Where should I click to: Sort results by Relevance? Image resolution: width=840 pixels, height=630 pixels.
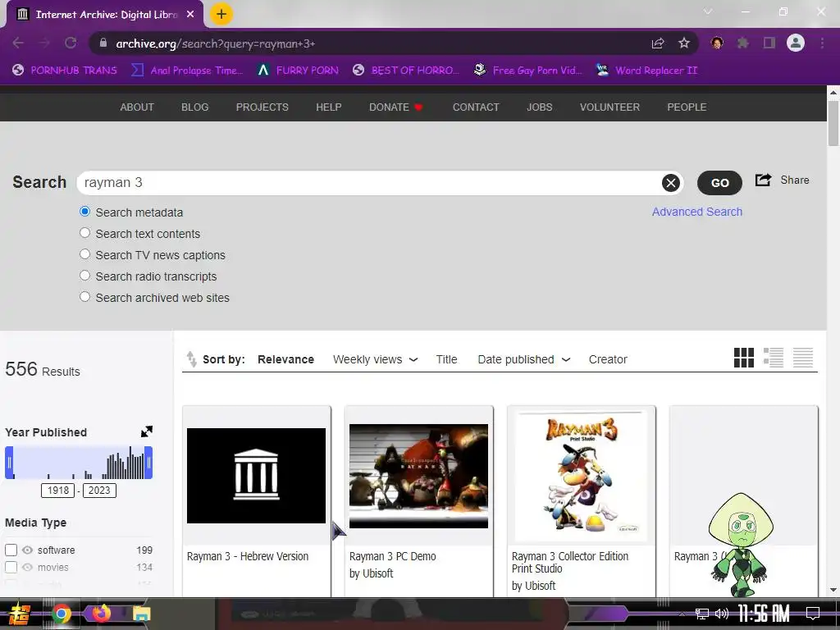pyautogui.click(x=285, y=359)
